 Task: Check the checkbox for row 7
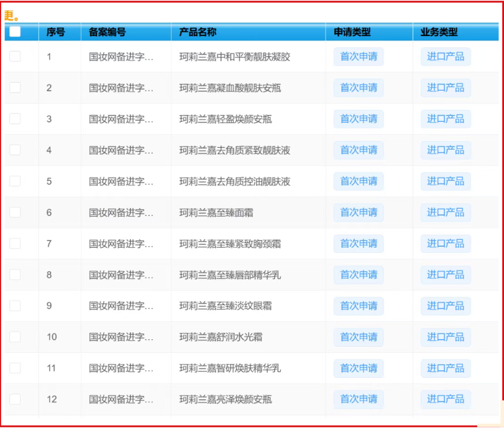pos(15,244)
